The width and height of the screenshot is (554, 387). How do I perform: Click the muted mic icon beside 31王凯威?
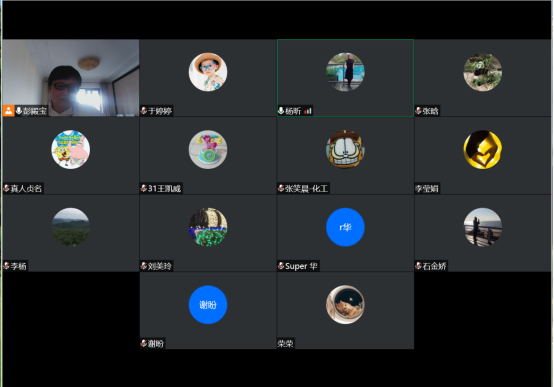pos(144,188)
